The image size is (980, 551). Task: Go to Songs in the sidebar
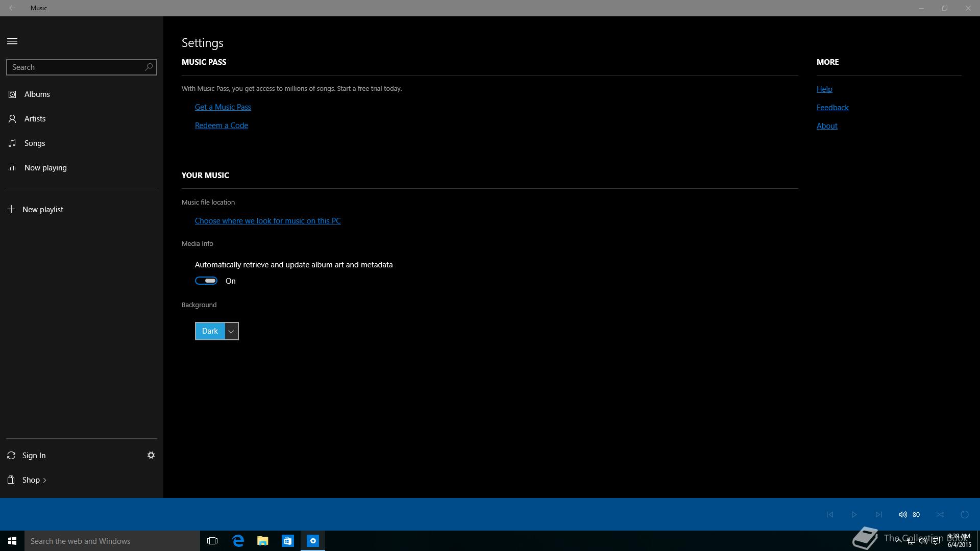(82, 143)
